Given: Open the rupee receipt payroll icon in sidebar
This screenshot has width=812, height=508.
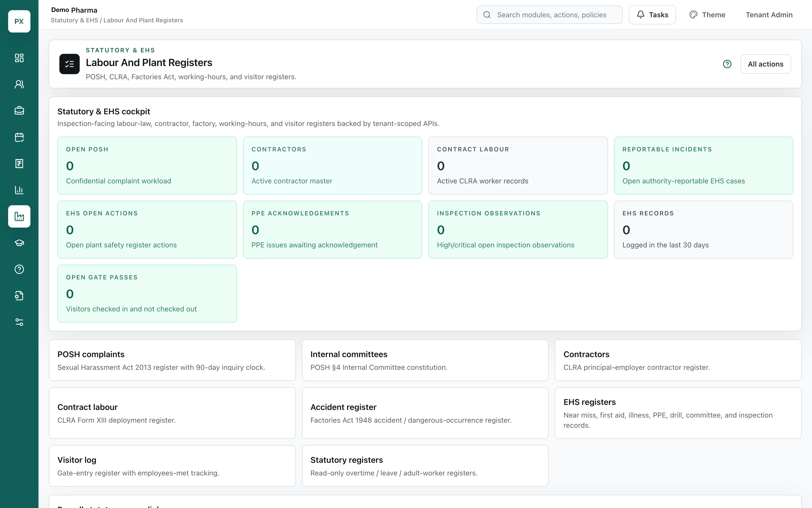Looking at the screenshot, I should pyautogui.click(x=19, y=164).
